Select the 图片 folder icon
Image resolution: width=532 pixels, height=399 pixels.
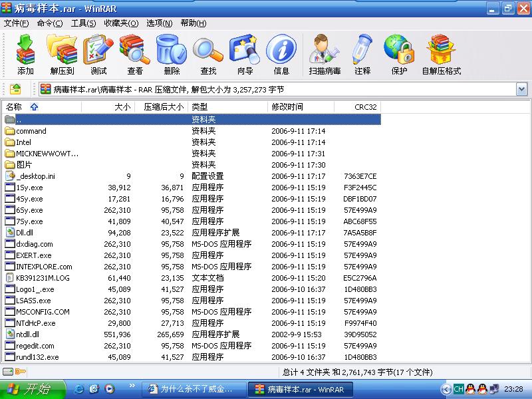[x=10, y=165]
